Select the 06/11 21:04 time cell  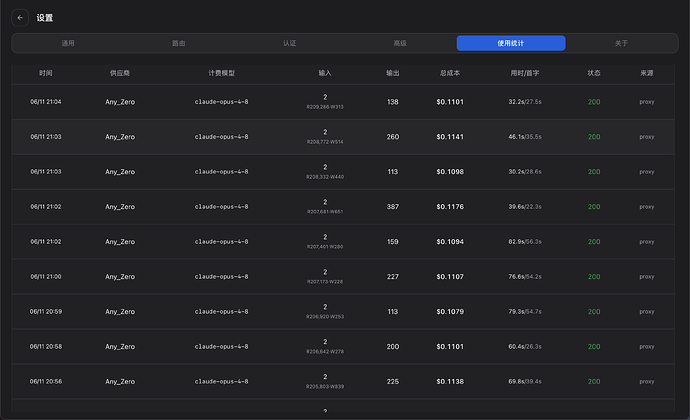(46, 102)
